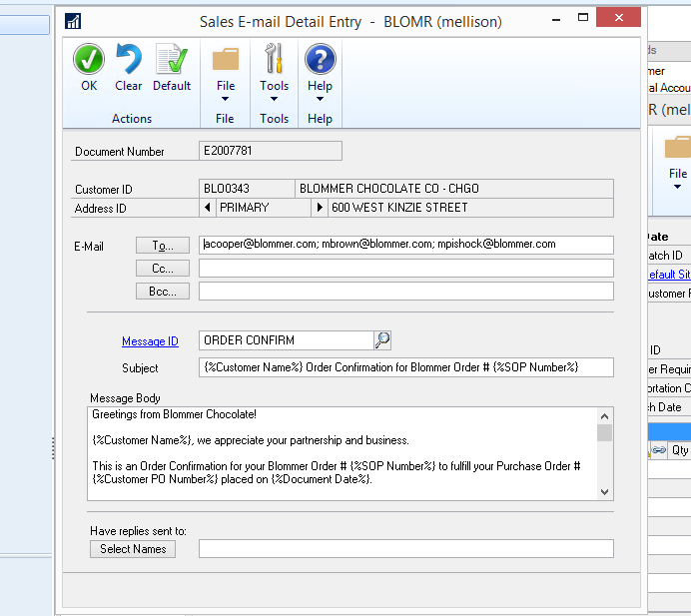This screenshot has height=616, width=691.
Task: Click the blue Help question mark icon
Action: [320, 59]
